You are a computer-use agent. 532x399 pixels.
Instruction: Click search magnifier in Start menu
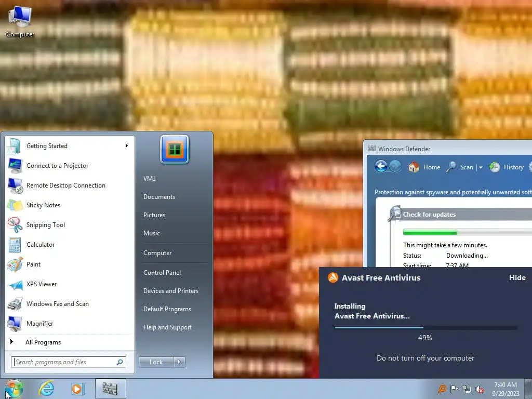pos(120,362)
